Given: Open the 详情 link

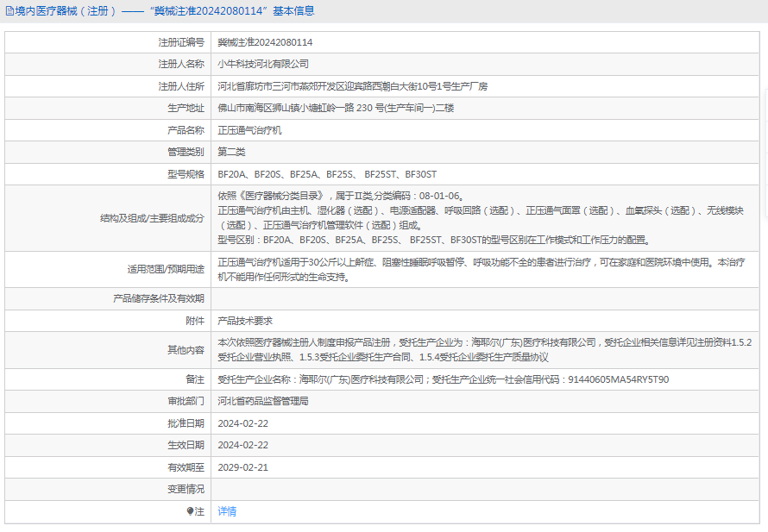Looking at the screenshot, I should [x=227, y=511].
